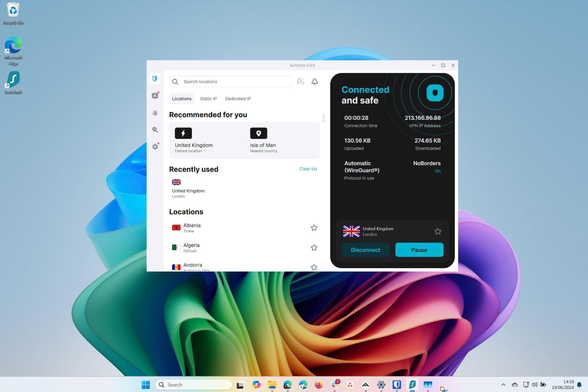588x392 pixels.
Task: Click the person/account icon in sidebar
Action: pos(155,95)
